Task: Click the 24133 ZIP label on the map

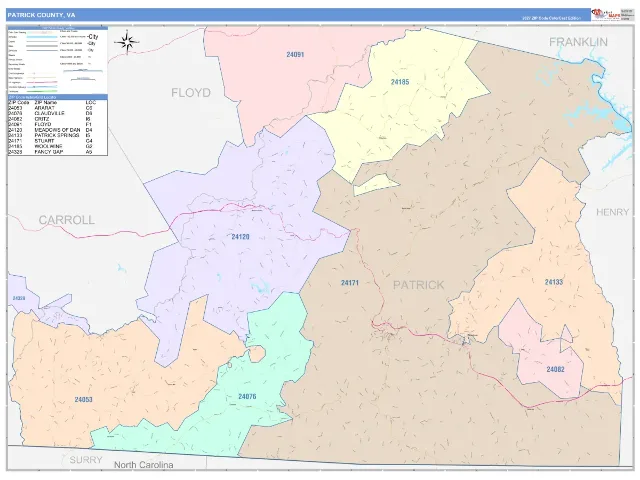Action: coord(554,282)
